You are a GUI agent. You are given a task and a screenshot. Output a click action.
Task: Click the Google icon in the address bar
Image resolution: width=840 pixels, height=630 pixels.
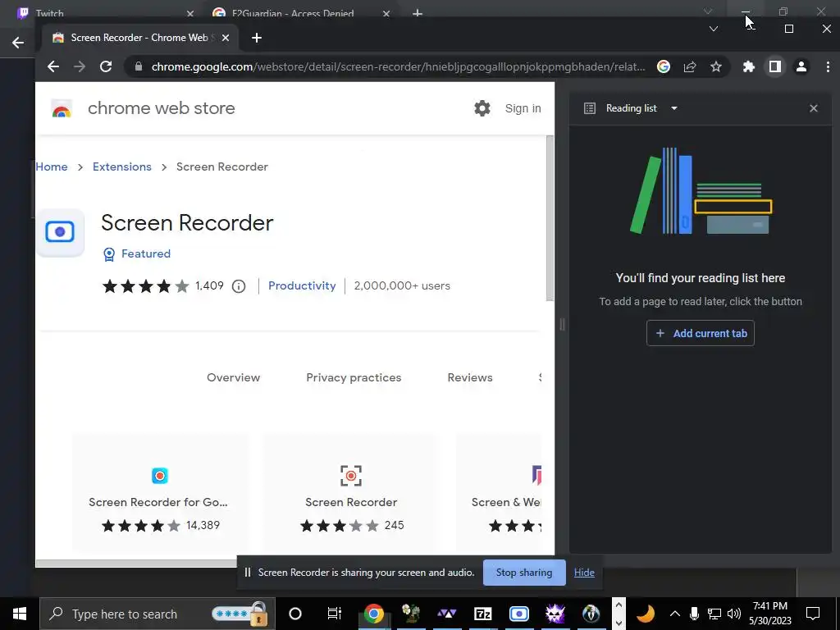(x=663, y=66)
